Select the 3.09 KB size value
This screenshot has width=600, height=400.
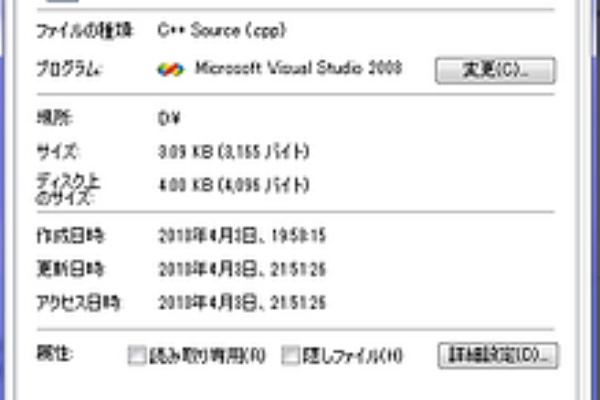[x=233, y=152]
